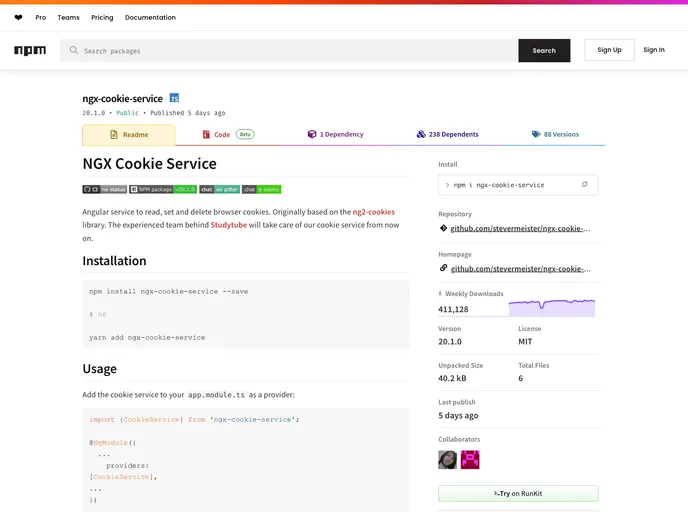Follow the Studytube link
Image resolution: width=688 pixels, height=512 pixels.
pos(229,225)
